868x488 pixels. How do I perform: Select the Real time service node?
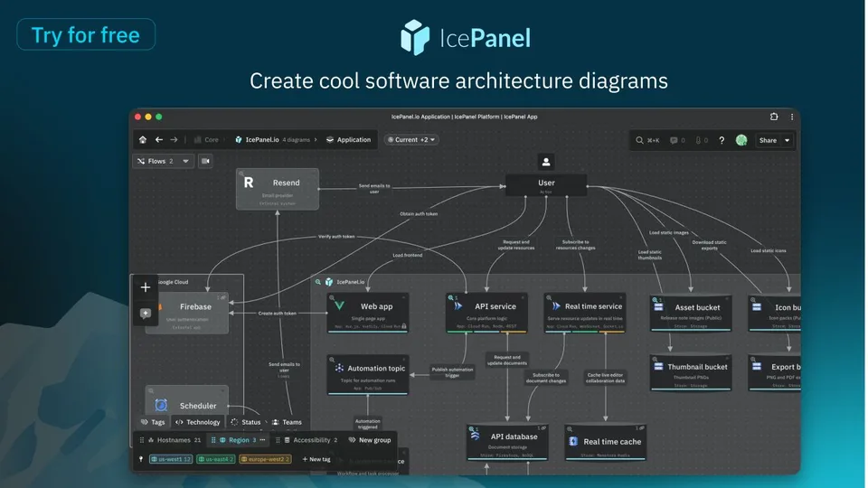click(x=585, y=313)
